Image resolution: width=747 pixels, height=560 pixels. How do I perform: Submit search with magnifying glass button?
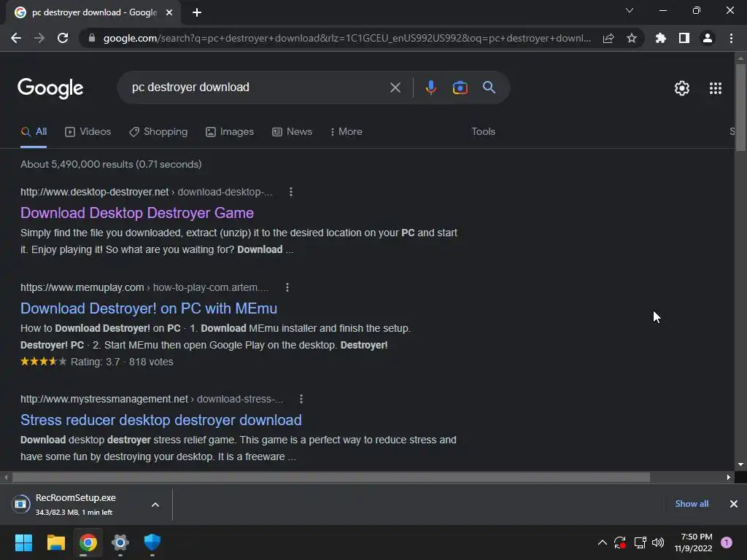(x=489, y=87)
